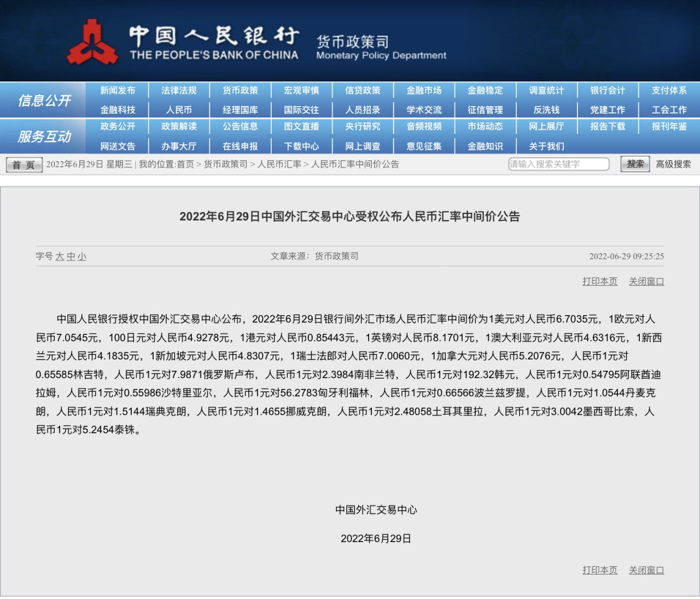
Task: Open 下载中心 service link
Action: coord(301,147)
